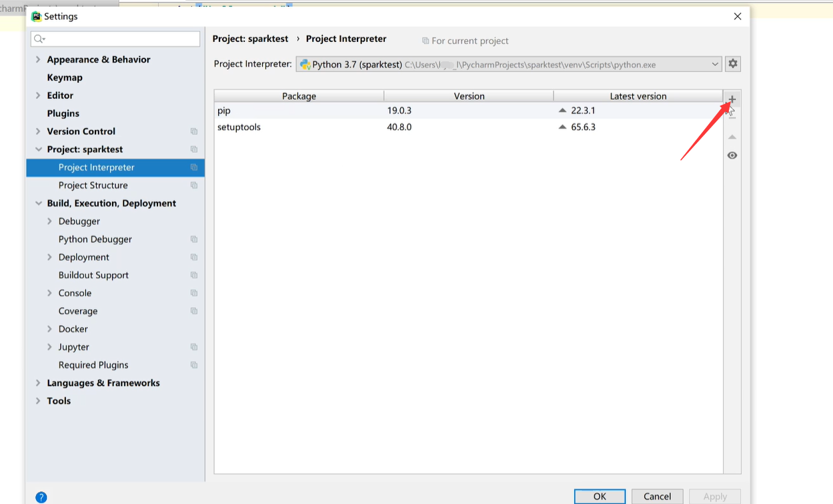Click the upgrade arrow next to 65.6.3
The width and height of the screenshot is (833, 504).
[x=563, y=127]
